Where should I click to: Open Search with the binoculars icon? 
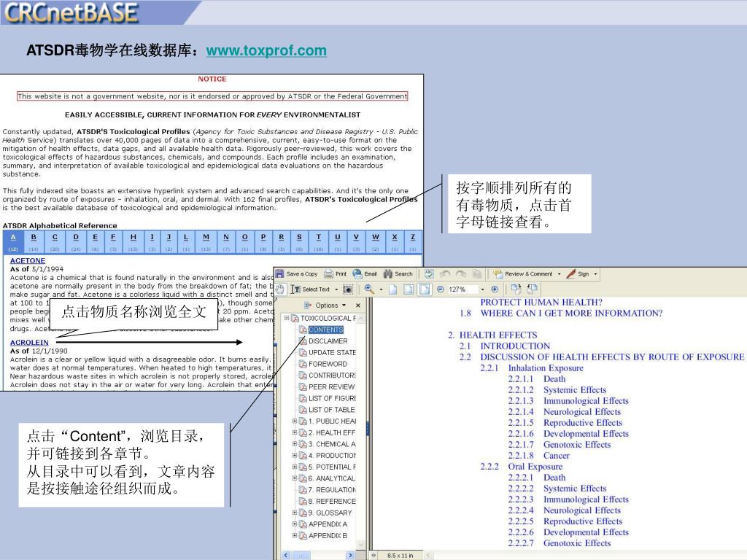click(x=398, y=274)
